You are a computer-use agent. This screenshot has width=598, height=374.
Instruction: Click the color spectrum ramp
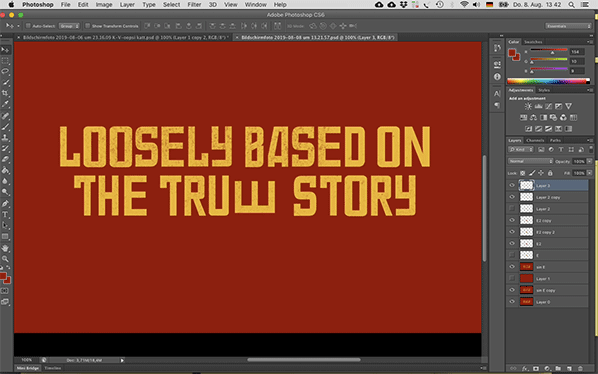(x=548, y=81)
